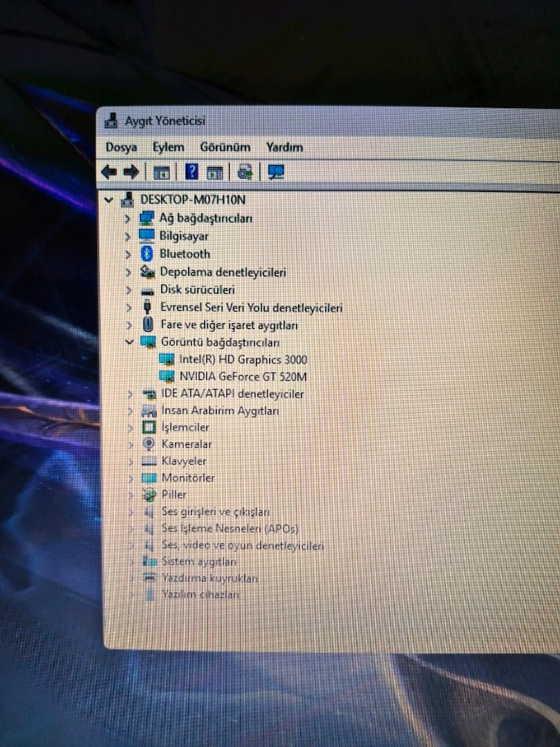Click the scan for hardware changes monitor icon
The image size is (560, 747).
(x=276, y=172)
